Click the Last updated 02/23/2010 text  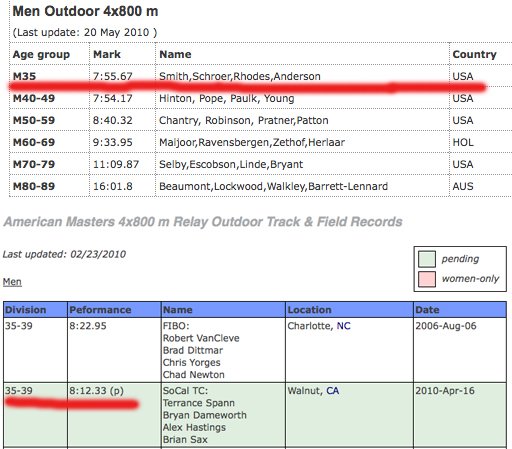tap(64, 254)
